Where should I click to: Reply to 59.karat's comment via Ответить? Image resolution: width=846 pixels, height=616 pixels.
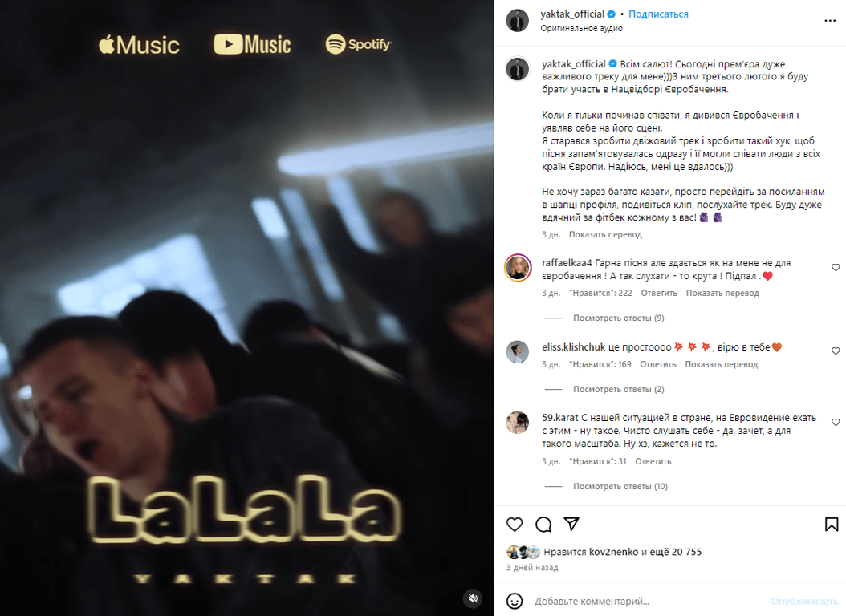[x=653, y=461]
